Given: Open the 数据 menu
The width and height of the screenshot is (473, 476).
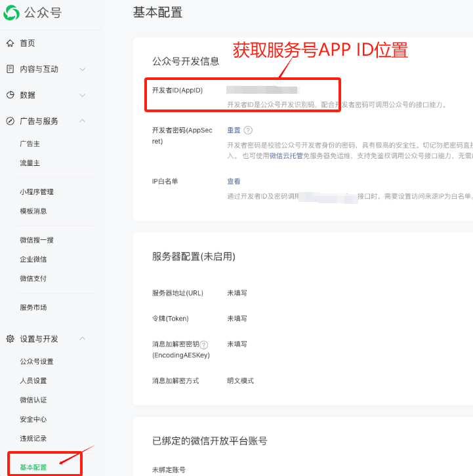Looking at the screenshot, I should coord(28,95).
